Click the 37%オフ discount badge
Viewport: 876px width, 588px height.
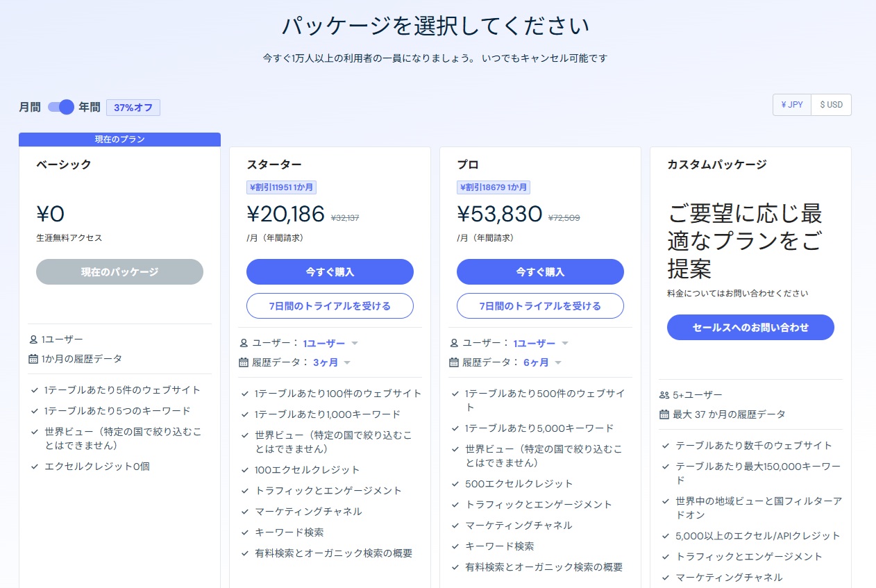point(133,108)
